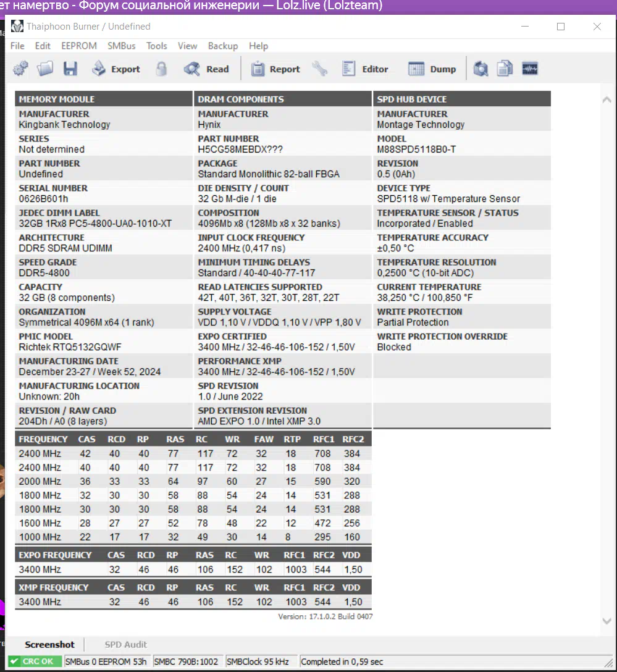Click the scrollbar up arrow
This screenshot has width=617, height=672.
tap(607, 100)
